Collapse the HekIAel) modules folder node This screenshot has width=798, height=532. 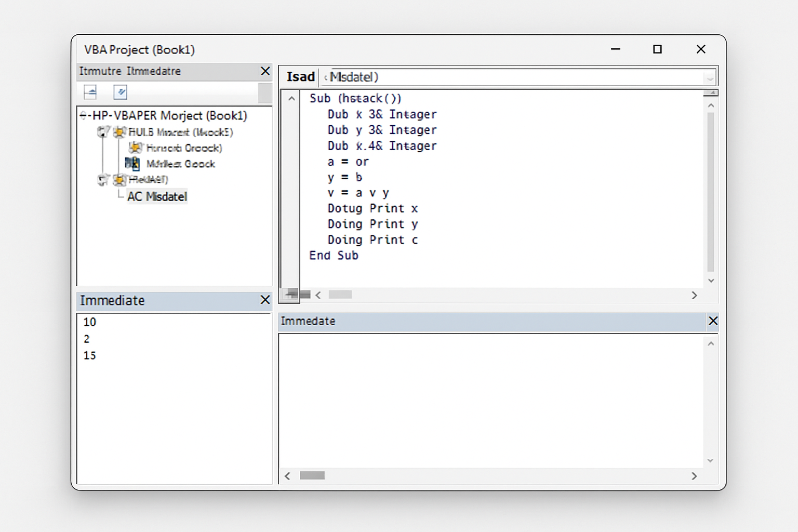click(x=103, y=180)
